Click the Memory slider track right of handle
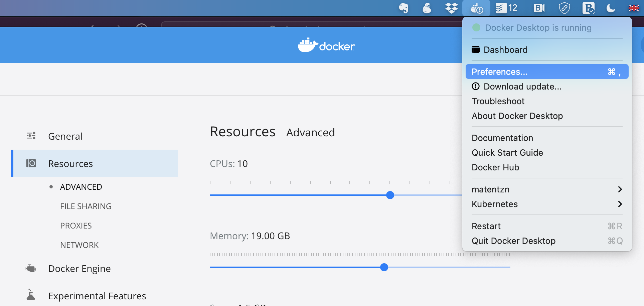Screen dimensions: 644x306 tap(449, 267)
